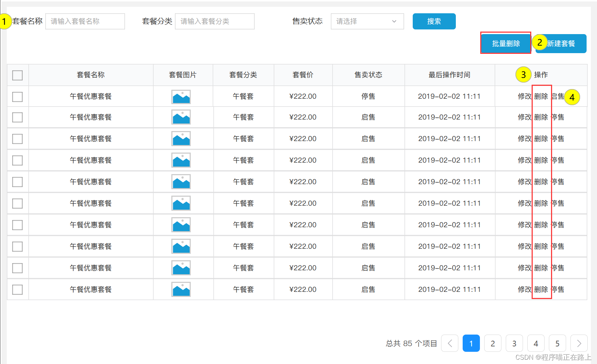Click the previous page arrow icon
The image size is (597, 364).
[449, 343]
